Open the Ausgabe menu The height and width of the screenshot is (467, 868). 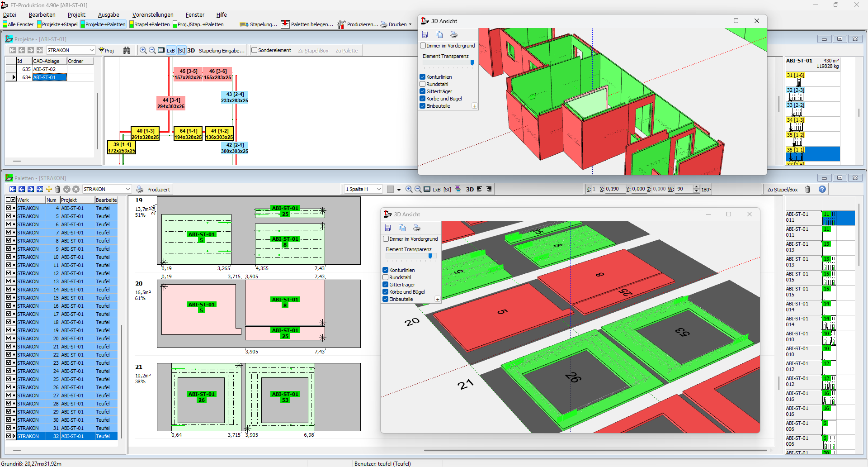click(108, 15)
